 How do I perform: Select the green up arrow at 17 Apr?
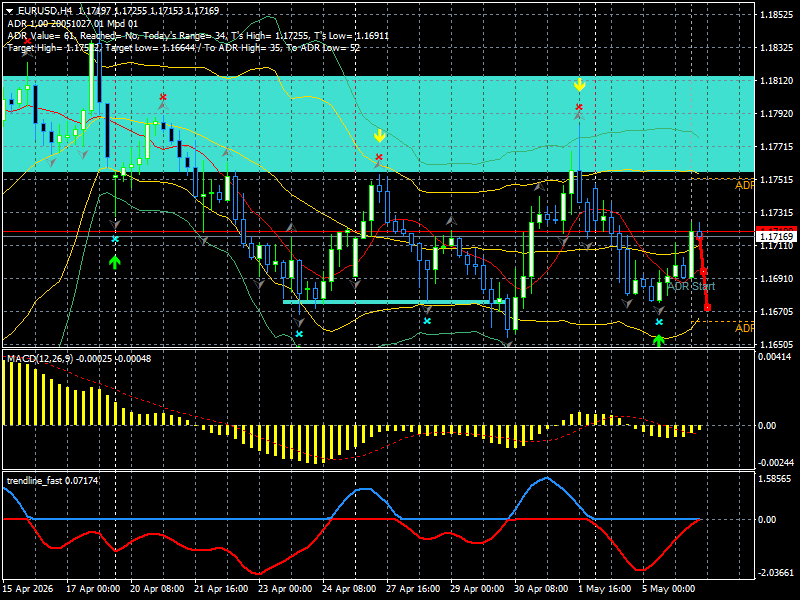pos(115,262)
